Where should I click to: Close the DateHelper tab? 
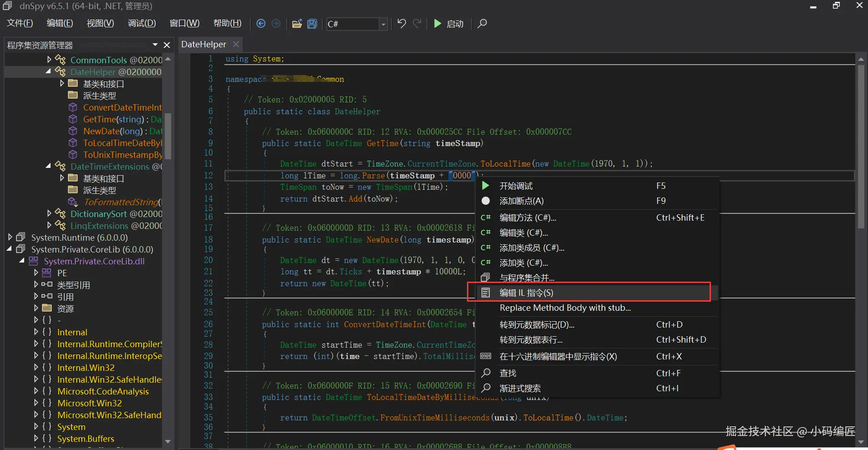pos(236,44)
